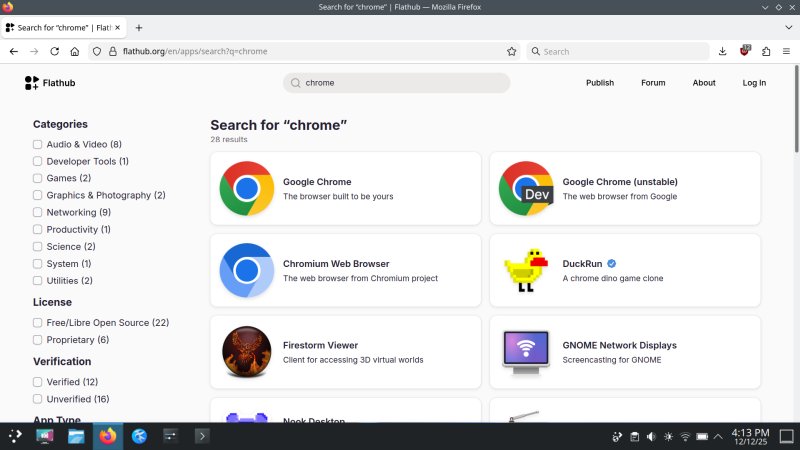The height and width of the screenshot is (450, 800).
Task: Enable the Science category filter
Action: (37, 246)
